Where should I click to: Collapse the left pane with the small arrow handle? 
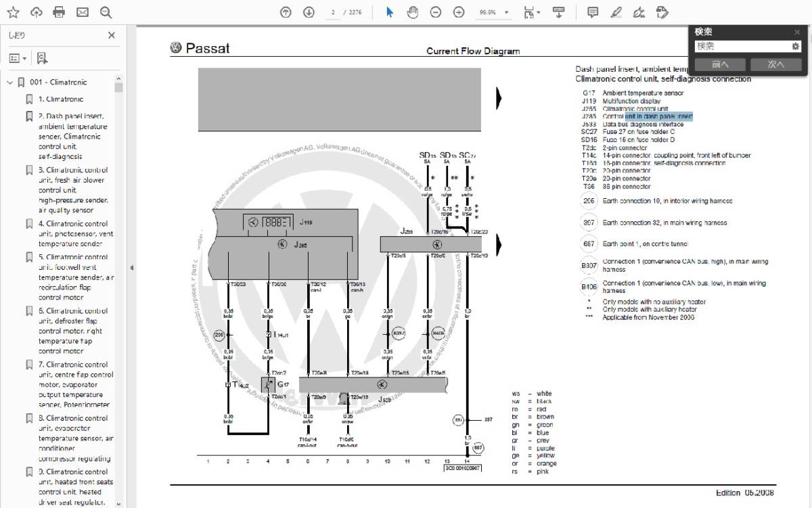[131, 268]
